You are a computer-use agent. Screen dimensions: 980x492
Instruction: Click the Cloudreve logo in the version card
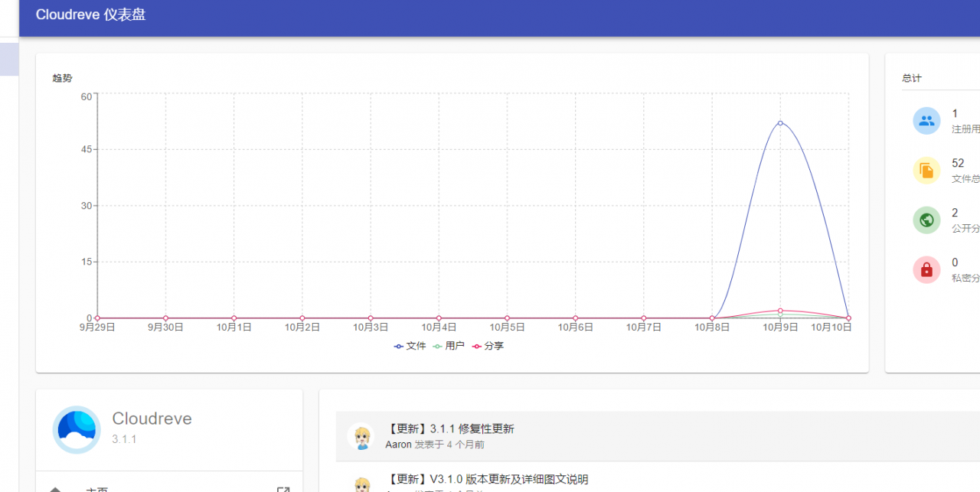point(77,429)
